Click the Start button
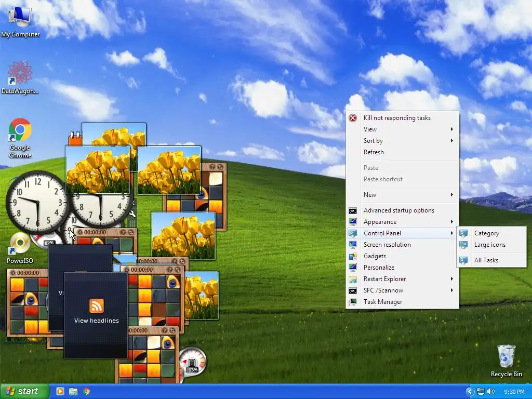 click(x=24, y=391)
